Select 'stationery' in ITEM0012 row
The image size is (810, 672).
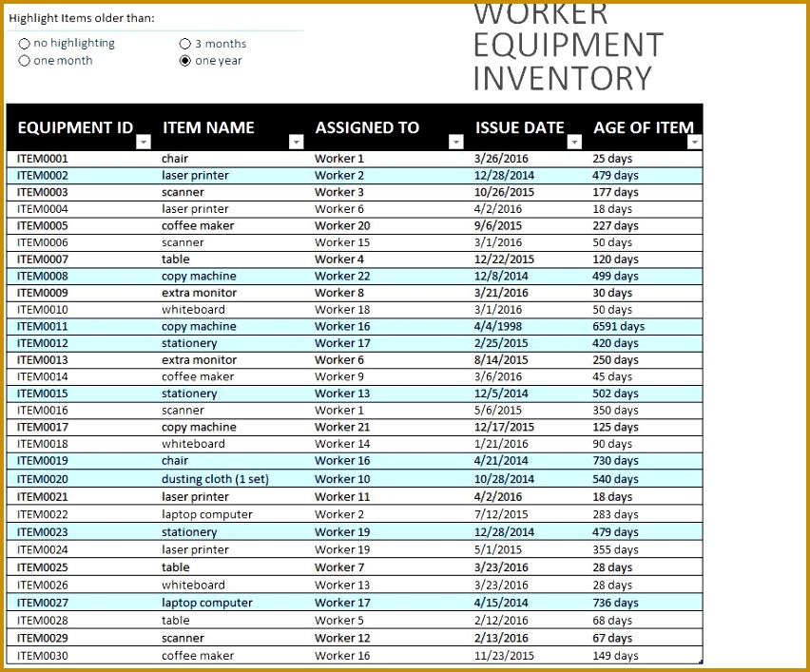189,343
